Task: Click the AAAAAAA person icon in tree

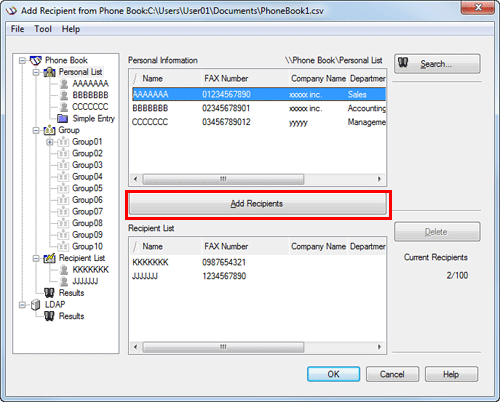Action: click(x=64, y=84)
